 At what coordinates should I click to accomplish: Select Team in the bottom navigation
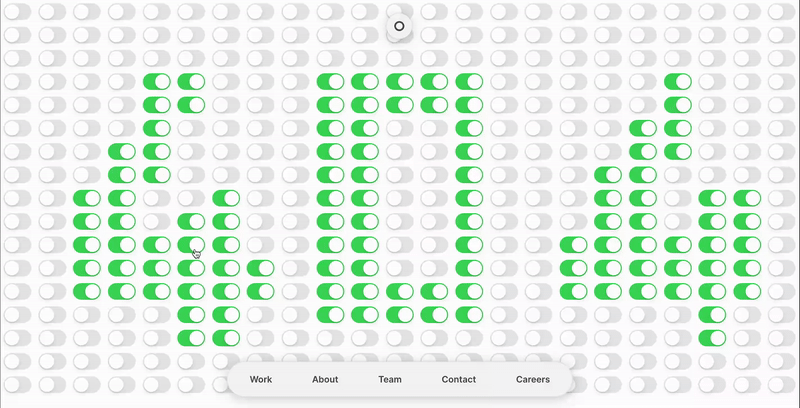click(x=390, y=380)
